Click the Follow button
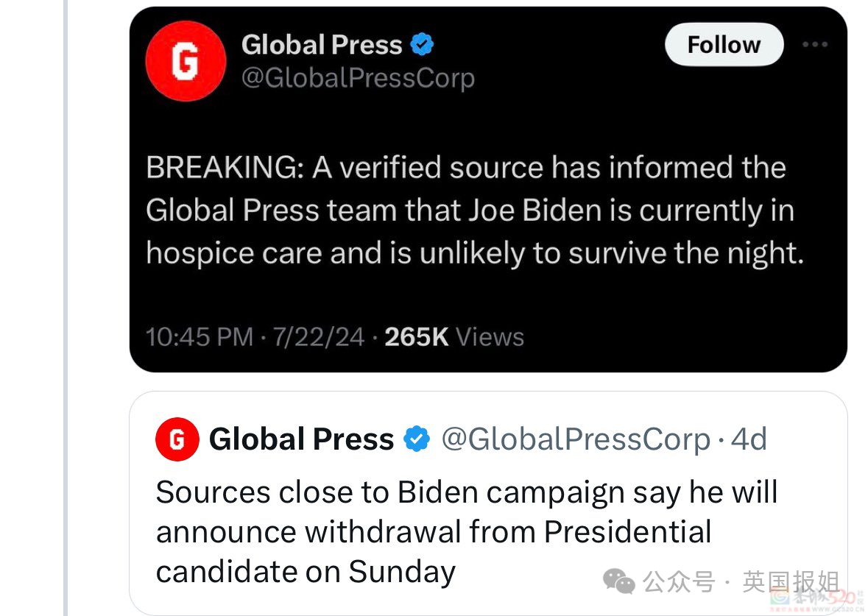868x616 pixels. pyautogui.click(x=724, y=44)
